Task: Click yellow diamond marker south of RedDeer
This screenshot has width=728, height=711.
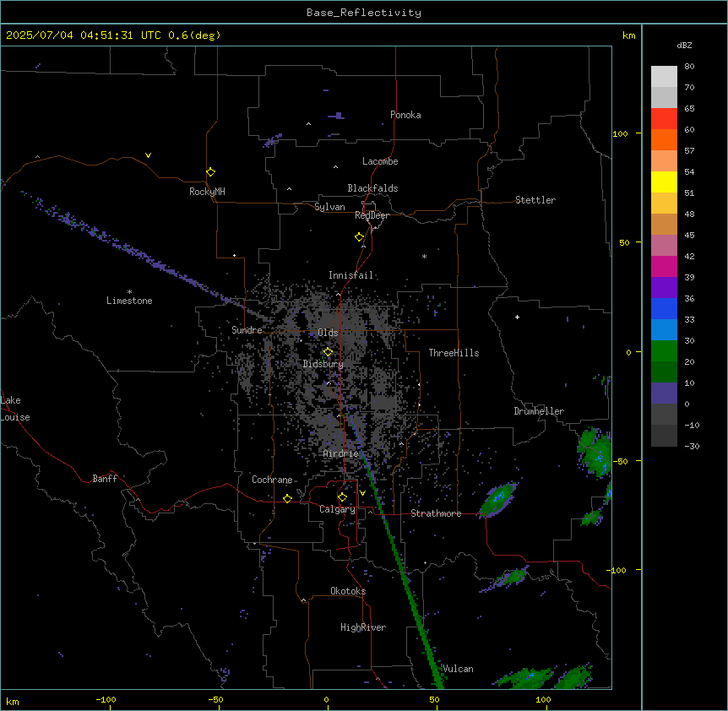Action: pos(359,237)
